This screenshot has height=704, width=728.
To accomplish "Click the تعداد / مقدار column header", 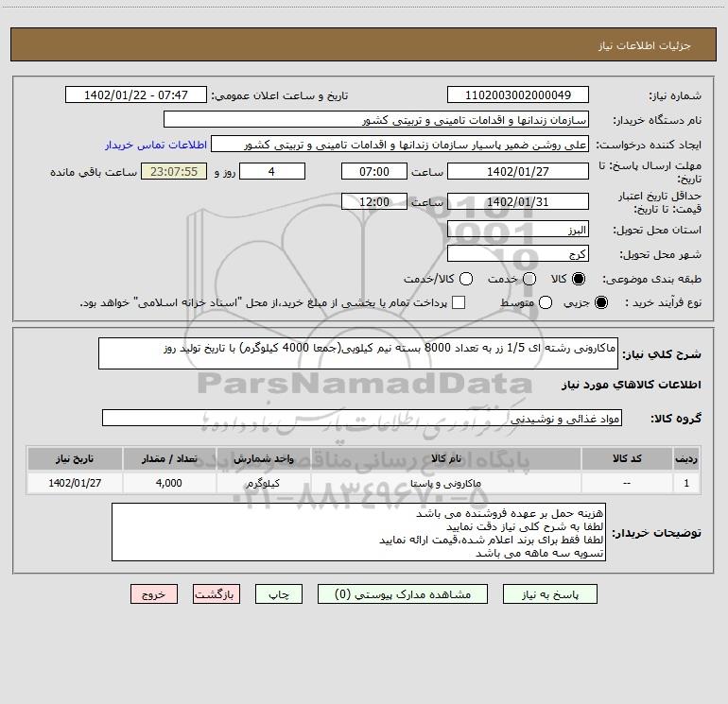I will point(169,458).
